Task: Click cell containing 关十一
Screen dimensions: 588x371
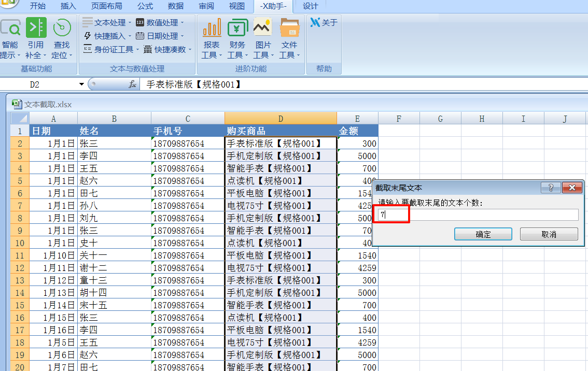Action: (115, 255)
